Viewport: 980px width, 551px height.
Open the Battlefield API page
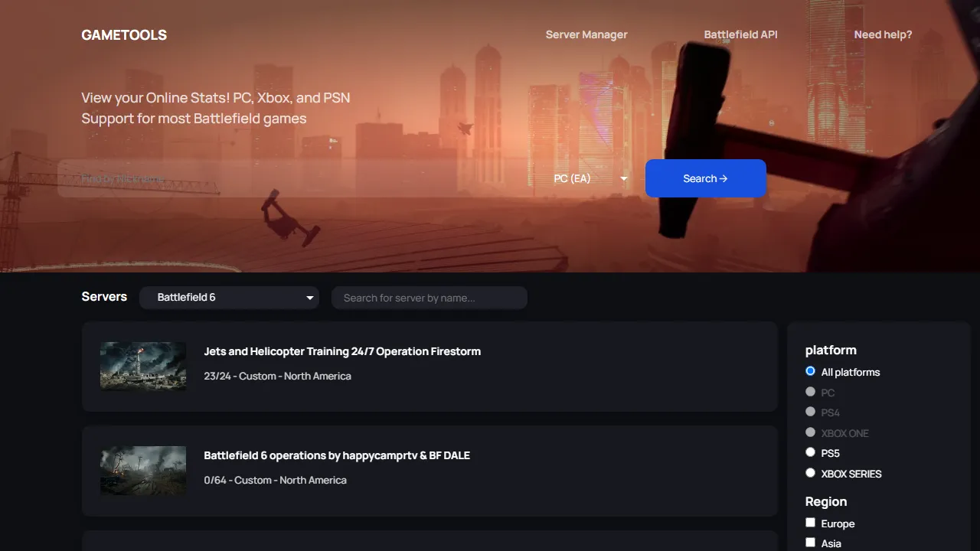coord(740,34)
